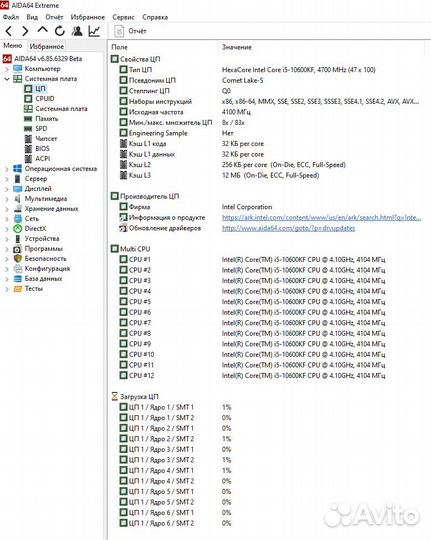Image resolution: width=431 pixels, height=540 pixels.
Task: Open the ark.intel.com product information link
Action: coord(321,217)
